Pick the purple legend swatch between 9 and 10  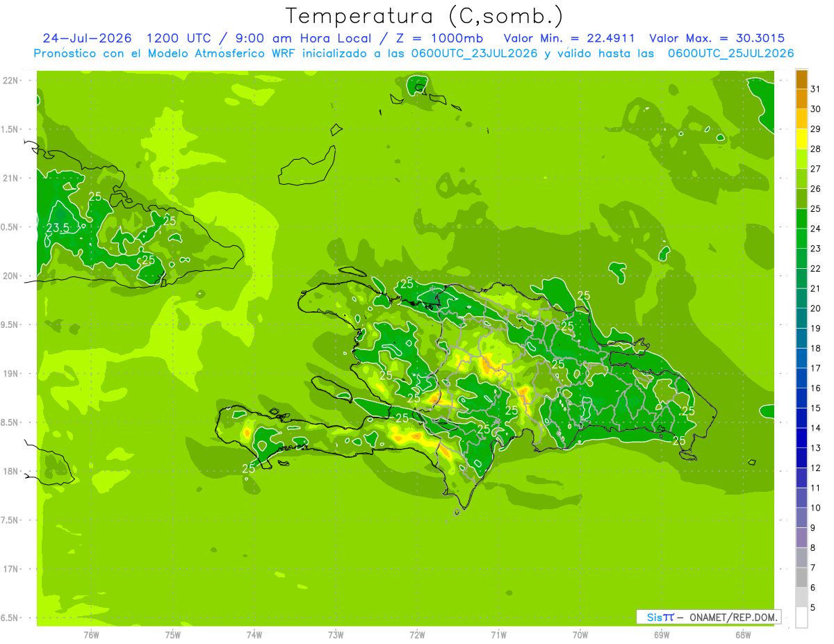[801, 518]
